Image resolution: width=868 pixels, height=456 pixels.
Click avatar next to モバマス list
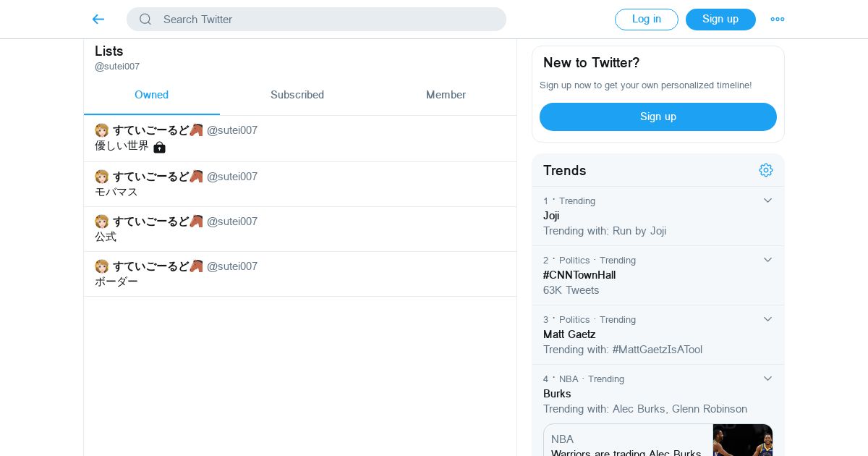click(x=102, y=177)
